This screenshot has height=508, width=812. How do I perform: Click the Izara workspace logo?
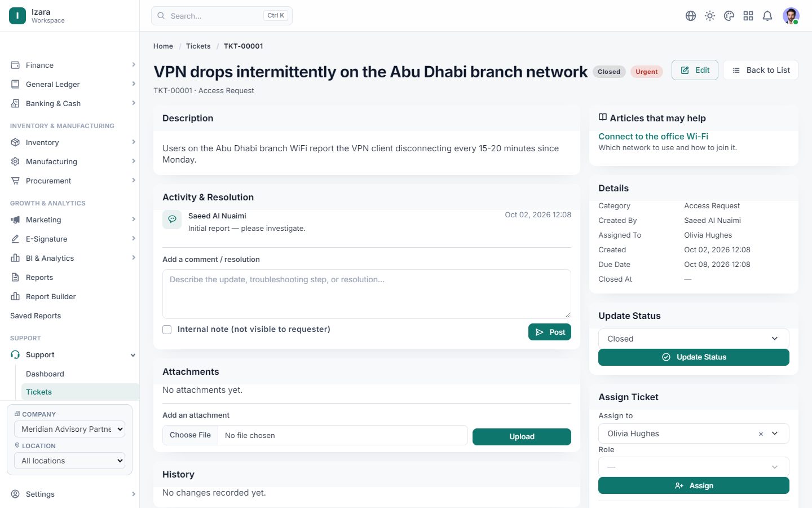pos(17,16)
